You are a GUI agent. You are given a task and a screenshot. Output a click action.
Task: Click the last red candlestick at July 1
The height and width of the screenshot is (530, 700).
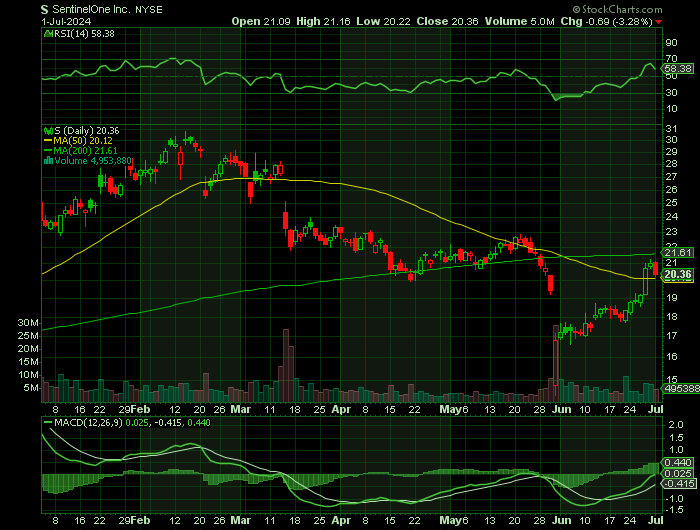[656, 269]
